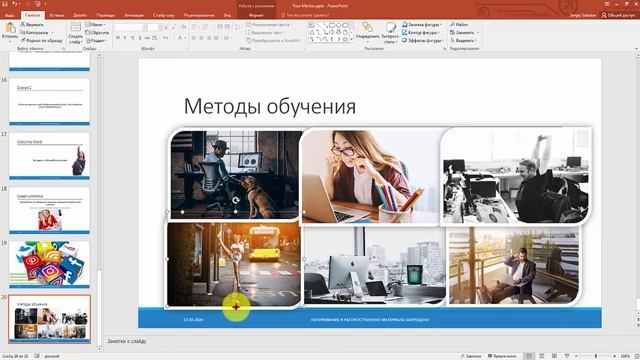Create a new slide (Создать слайд)
The width and height of the screenshot is (640, 360).
(76, 33)
